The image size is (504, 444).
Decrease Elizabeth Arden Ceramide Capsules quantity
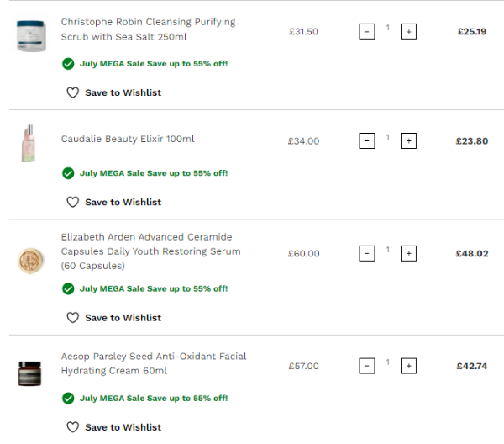point(367,253)
